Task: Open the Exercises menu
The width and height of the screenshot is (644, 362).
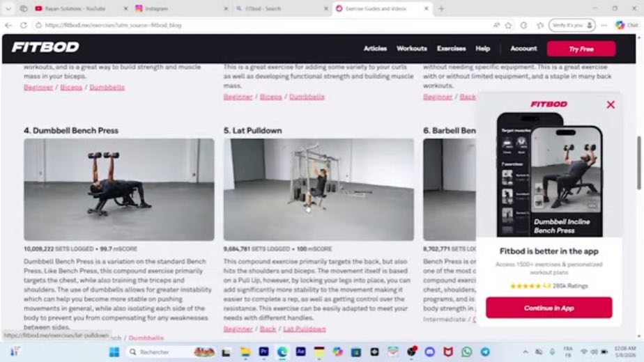Action: pyautogui.click(x=451, y=49)
